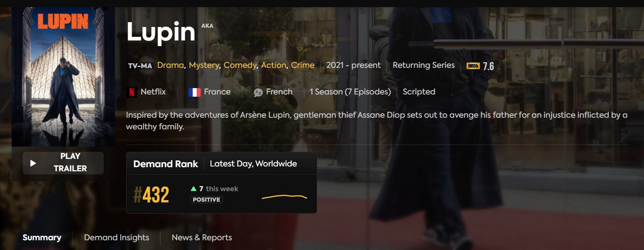Click the POSITIVE trend badge
644x250 pixels.
click(206, 199)
